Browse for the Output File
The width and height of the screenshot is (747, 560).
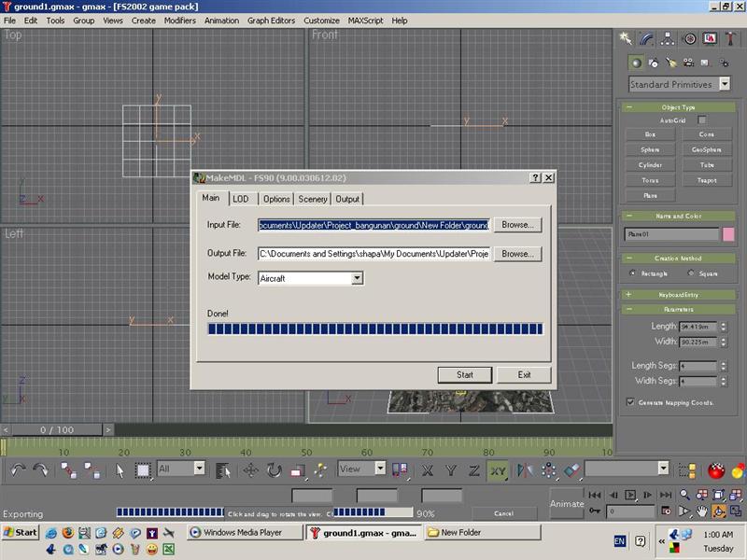pos(517,253)
